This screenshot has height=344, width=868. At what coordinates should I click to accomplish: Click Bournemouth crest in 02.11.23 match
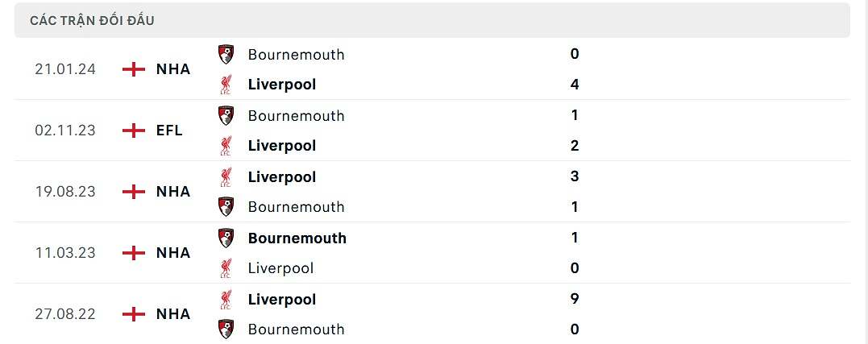pyautogui.click(x=226, y=115)
